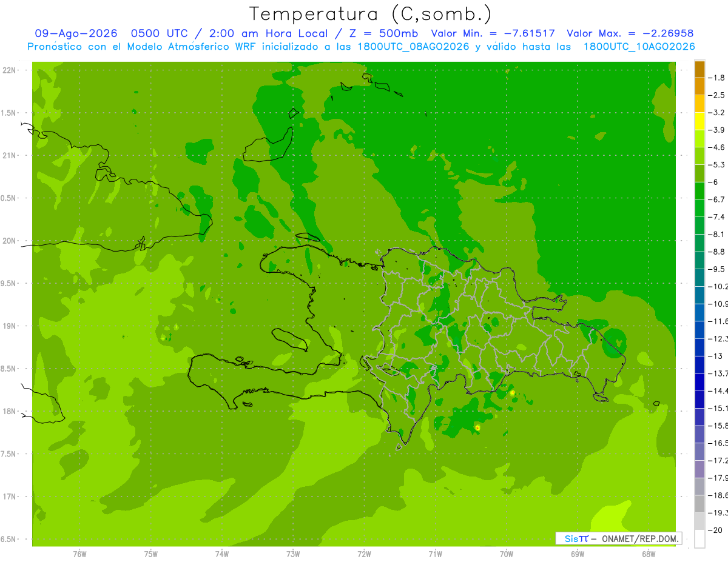Click the "-3.2" colorbar value
Screen dimensions: 728x562
point(716,113)
